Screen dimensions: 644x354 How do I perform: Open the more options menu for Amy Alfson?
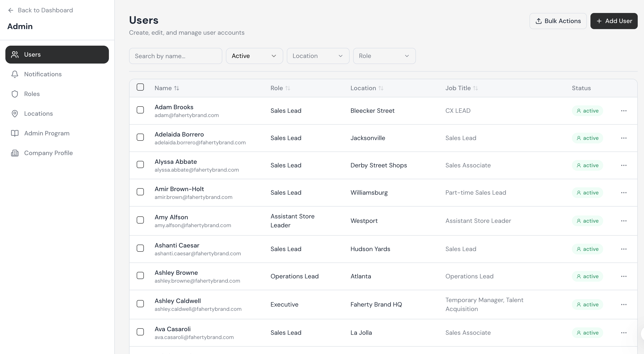(x=624, y=221)
